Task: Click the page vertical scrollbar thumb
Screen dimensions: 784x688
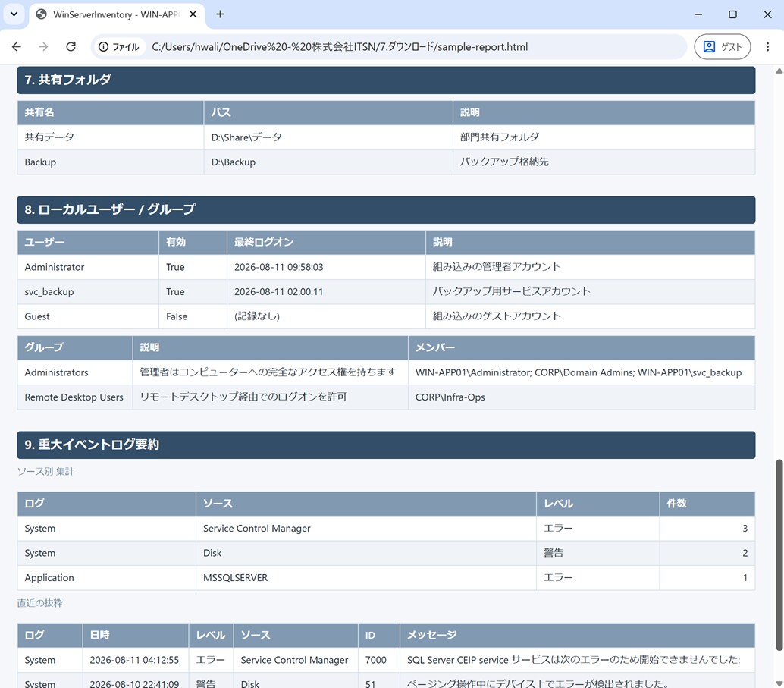Action: 779,554
